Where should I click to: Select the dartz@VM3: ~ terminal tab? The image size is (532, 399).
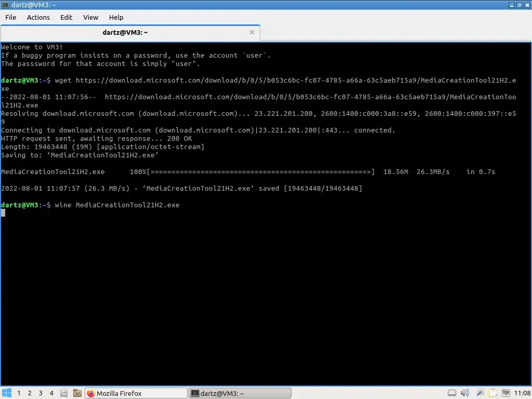point(130,33)
